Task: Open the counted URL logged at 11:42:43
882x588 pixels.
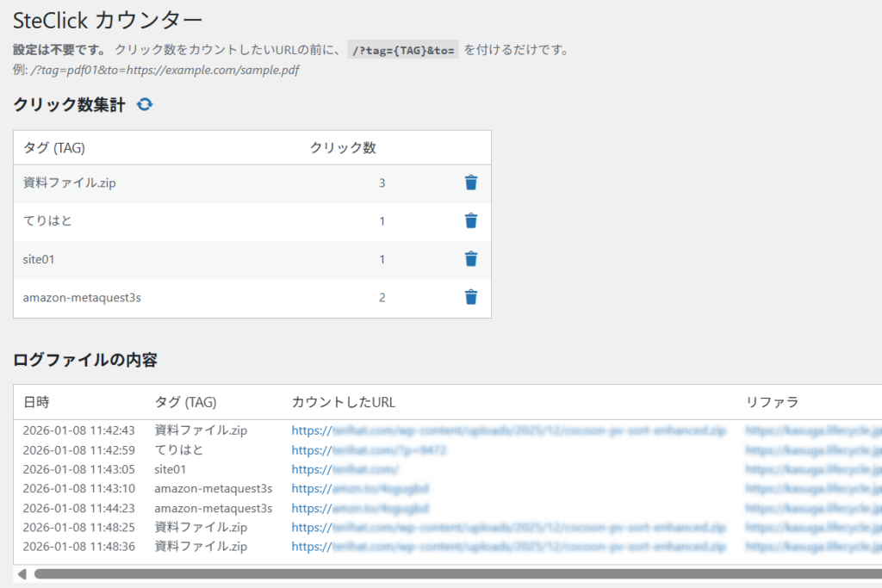Action: tap(508, 430)
